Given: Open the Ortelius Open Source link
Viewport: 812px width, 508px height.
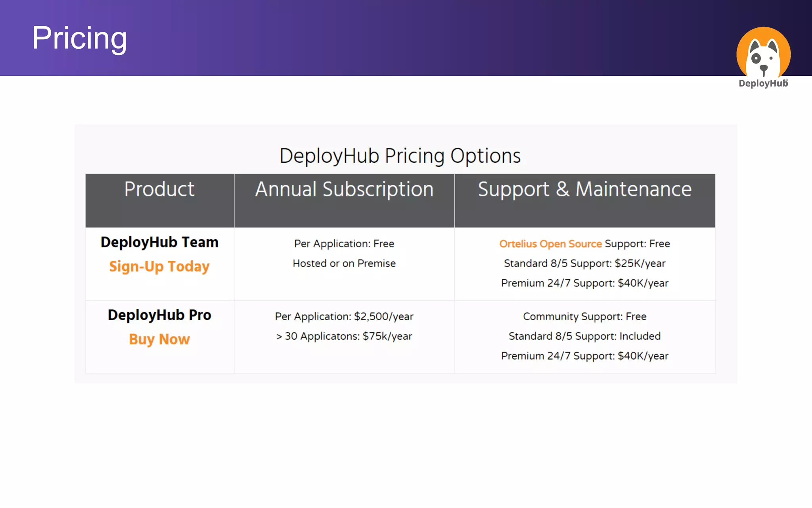Looking at the screenshot, I should point(550,244).
